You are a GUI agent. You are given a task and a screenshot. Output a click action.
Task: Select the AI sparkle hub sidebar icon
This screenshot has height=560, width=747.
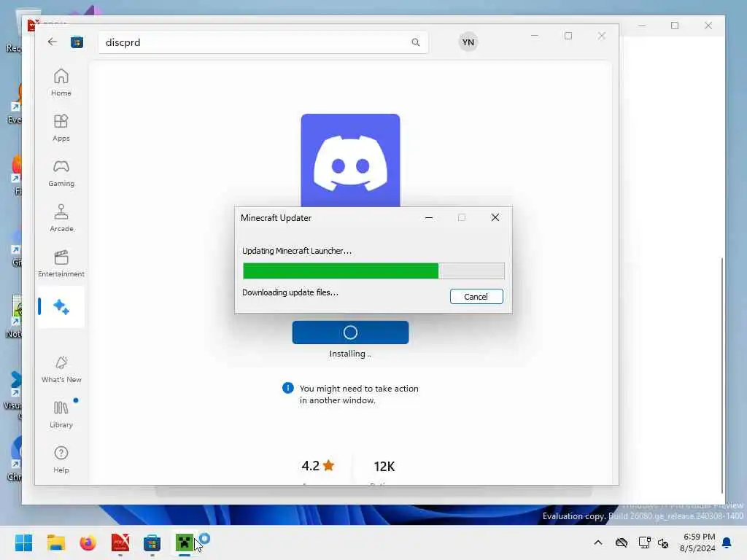coord(61,307)
